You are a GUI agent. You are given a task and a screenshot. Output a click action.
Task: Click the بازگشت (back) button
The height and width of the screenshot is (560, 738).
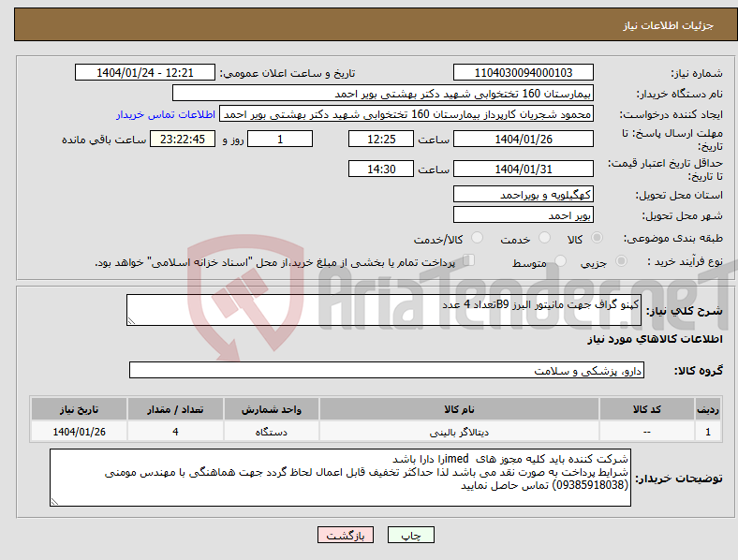[x=346, y=535]
